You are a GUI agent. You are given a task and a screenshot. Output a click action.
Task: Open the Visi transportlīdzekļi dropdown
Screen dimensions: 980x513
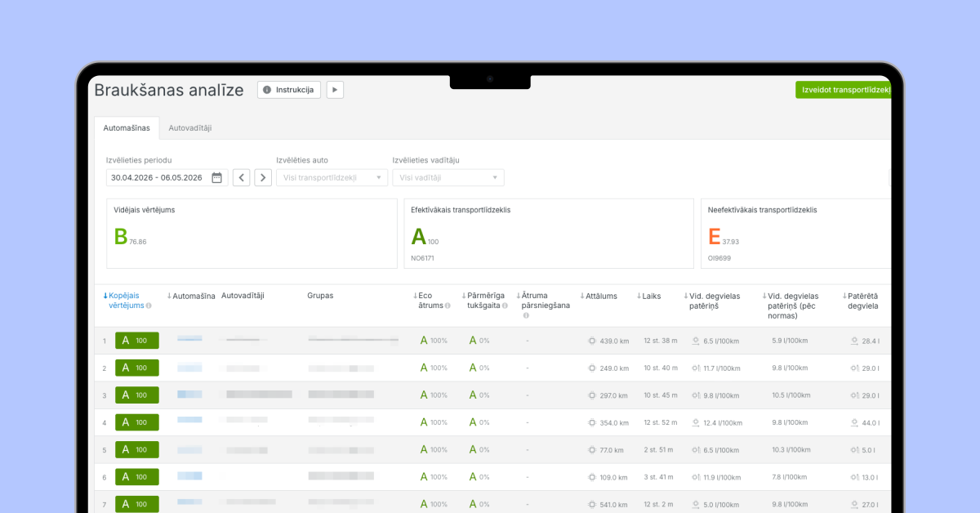[x=332, y=177]
